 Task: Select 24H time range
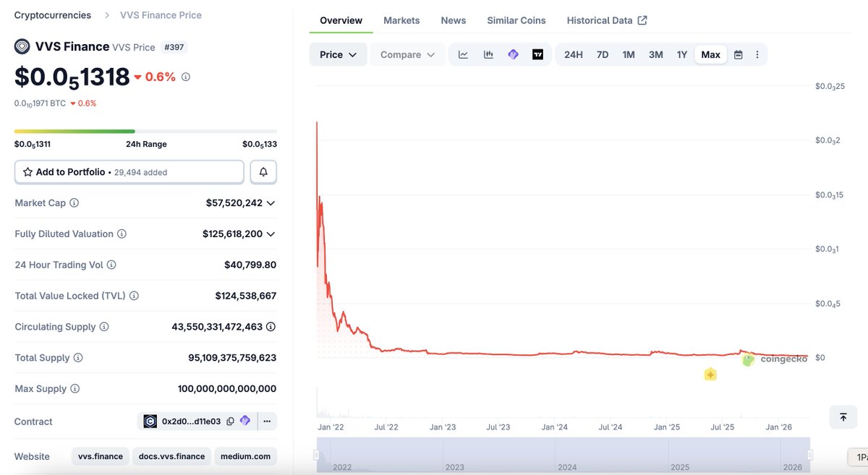point(574,55)
